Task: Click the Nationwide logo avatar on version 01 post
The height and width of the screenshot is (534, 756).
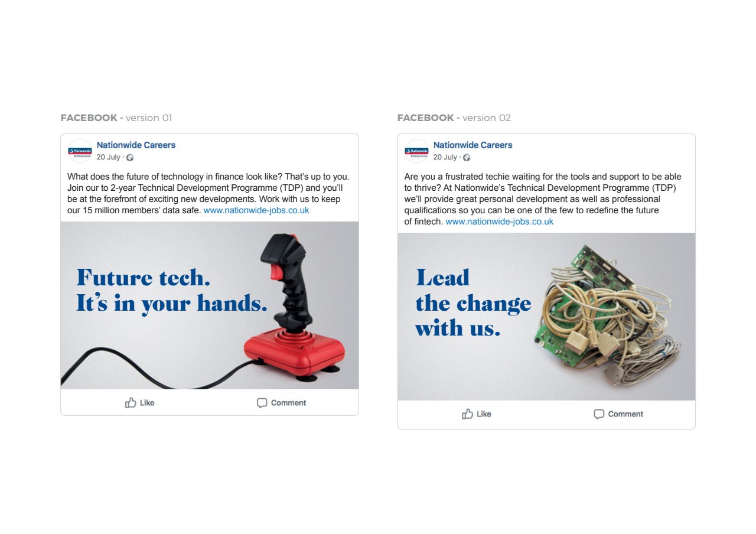Action: [80, 151]
